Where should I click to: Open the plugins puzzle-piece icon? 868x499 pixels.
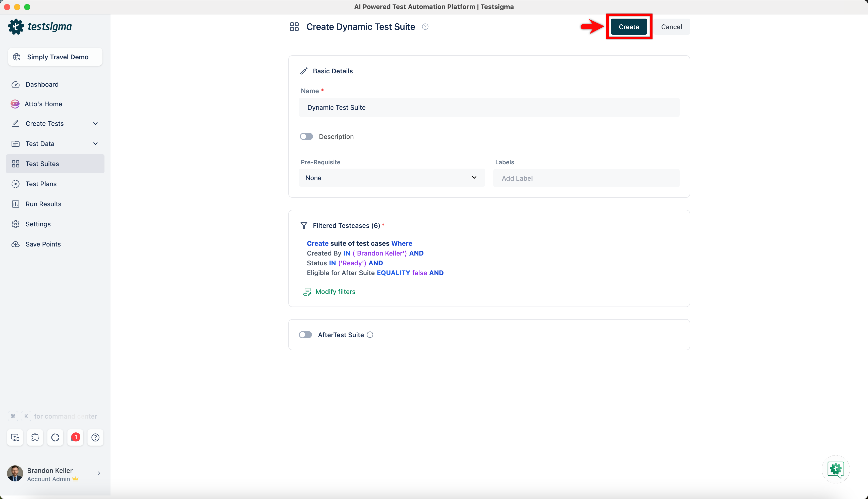click(x=35, y=437)
